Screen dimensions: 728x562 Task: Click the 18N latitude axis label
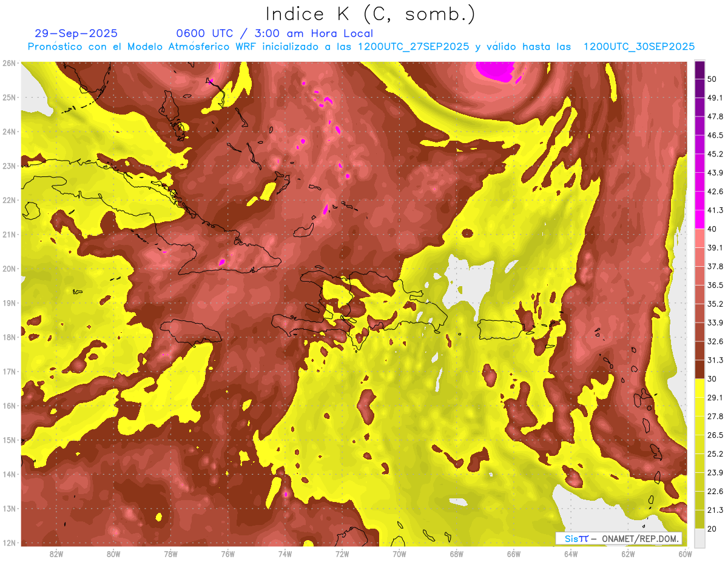click(x=9, y=337)
